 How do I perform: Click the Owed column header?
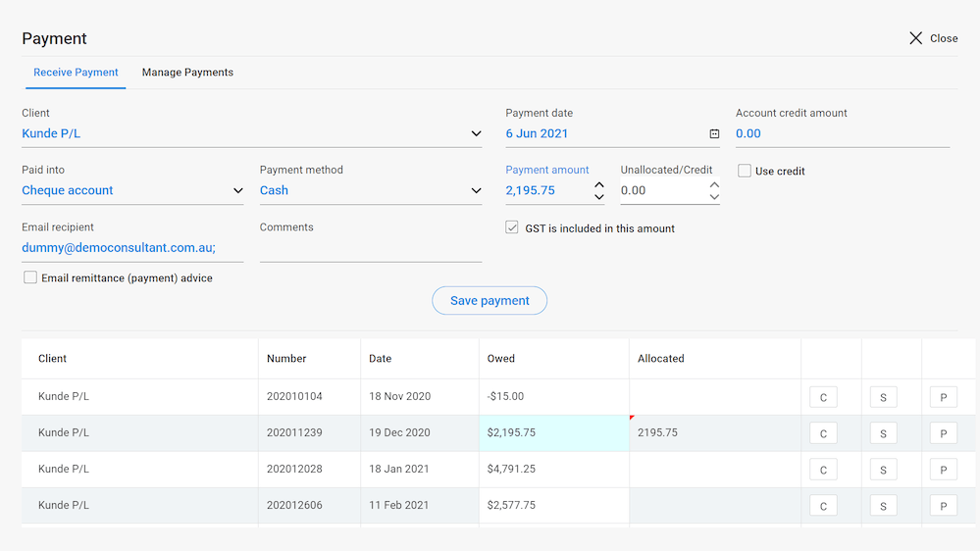pyautogui.click(x=553, y=359)
